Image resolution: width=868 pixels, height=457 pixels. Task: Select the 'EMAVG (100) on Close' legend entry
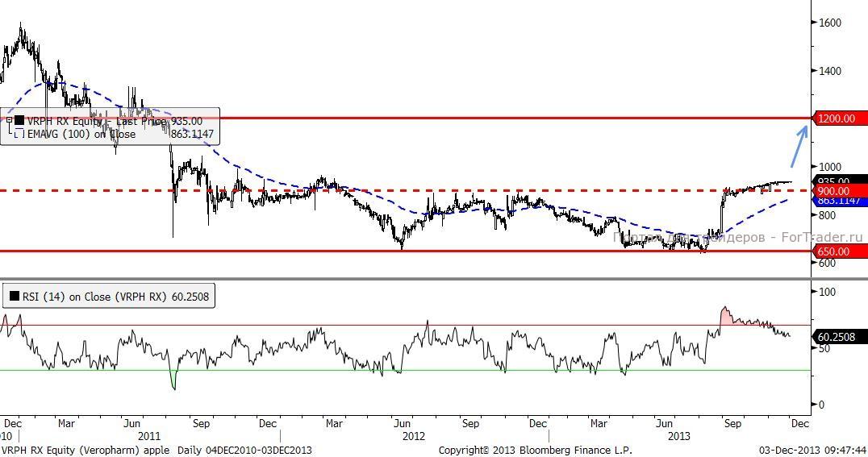(x=81, y=134)
